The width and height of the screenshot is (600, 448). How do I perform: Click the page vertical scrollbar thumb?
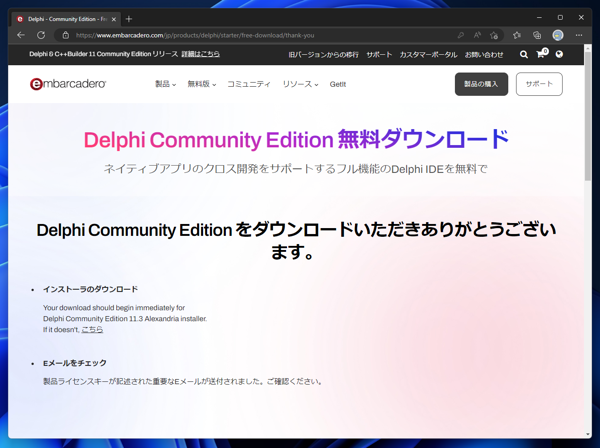588,115
